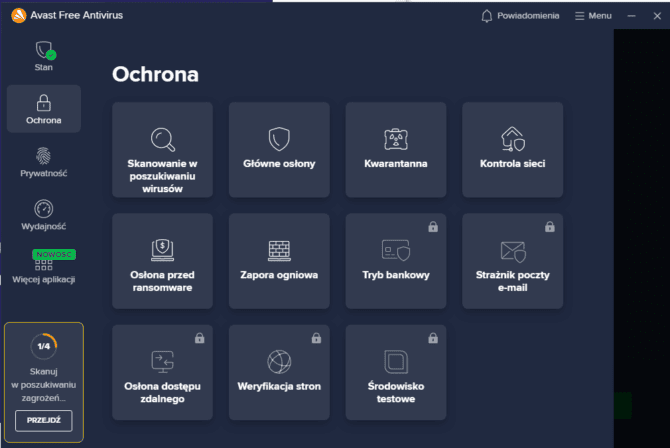Open the hamburger Menu

pos(593,16)
